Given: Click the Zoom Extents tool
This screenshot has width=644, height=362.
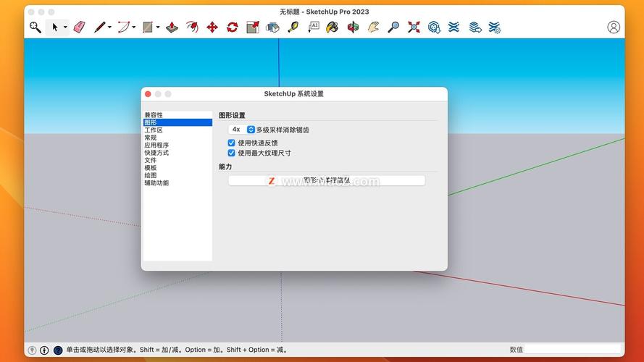Looking at the screenshot, I should point(414,28).
